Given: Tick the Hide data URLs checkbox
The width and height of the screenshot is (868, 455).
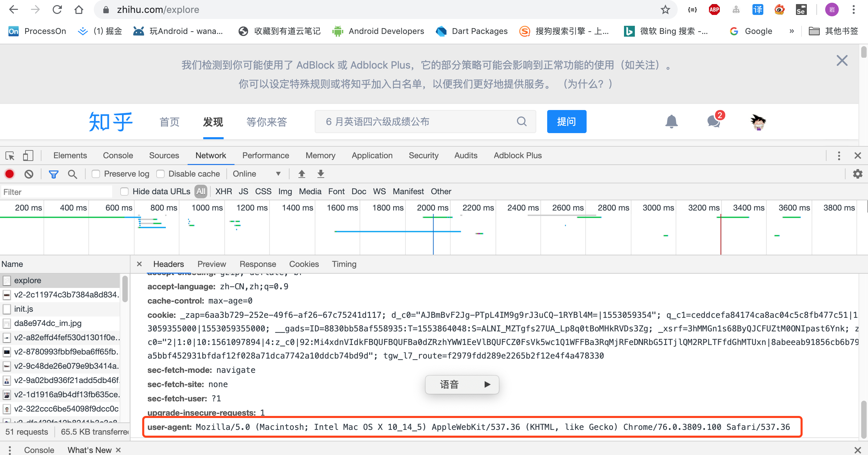Looking at the screenshot, I should 124,192.
